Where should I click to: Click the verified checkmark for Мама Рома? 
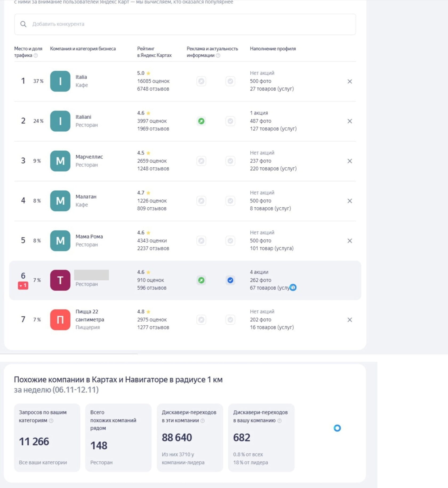(x=230, y=241)
